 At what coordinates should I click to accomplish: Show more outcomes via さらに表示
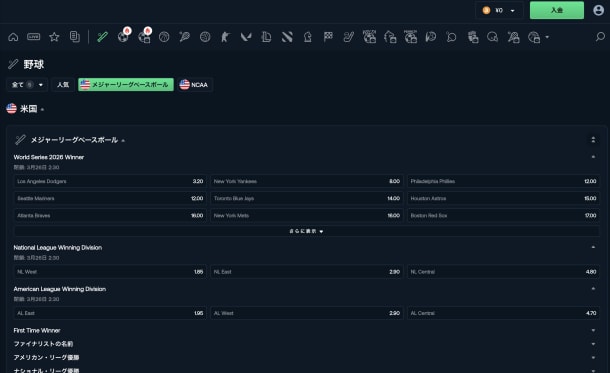pos(307,231)
